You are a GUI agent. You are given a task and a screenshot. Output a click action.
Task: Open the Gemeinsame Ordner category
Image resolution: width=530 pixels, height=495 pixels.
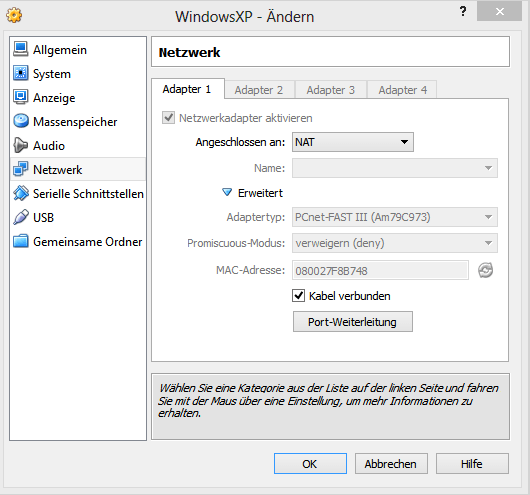(78, 241)
